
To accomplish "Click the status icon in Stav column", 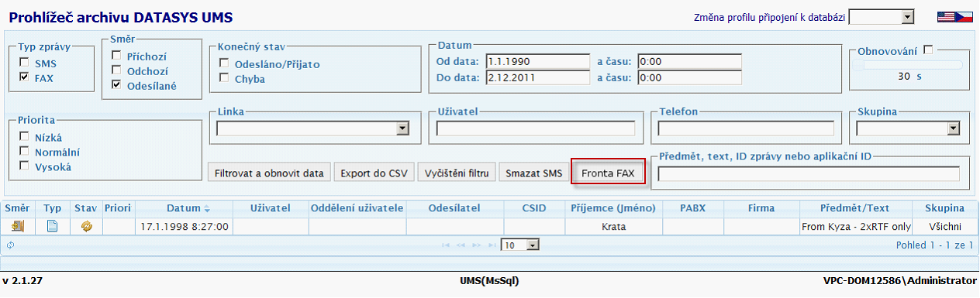I will click(87, 226).
